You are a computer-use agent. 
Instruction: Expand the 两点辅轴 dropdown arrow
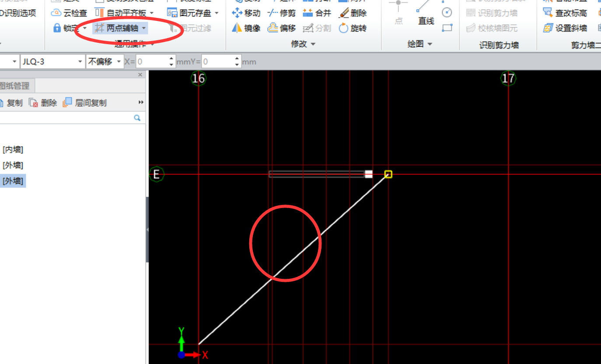(x=144, y=28)
